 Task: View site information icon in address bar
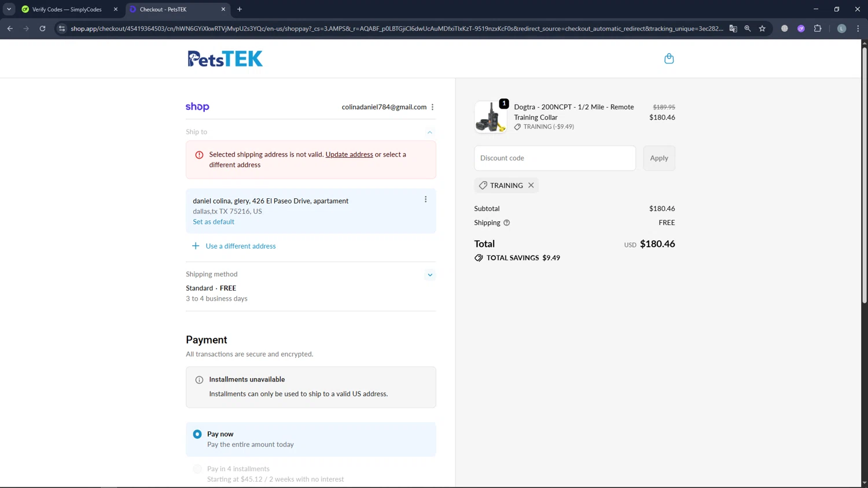[x=62, y=28]
